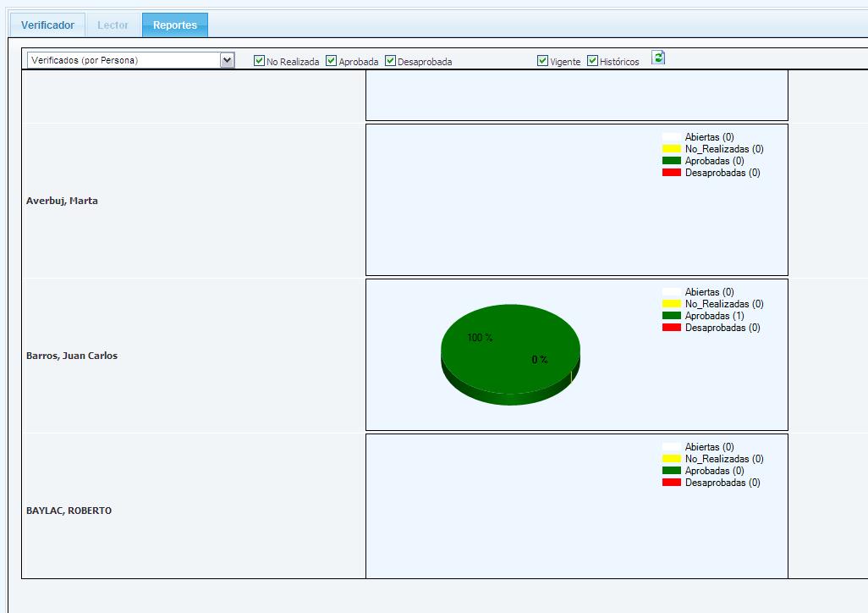The width and height of the screenshot is (868, 613).
Task: Click yellow No_Realizadas swatch in BAYLAC legend
Action: point(672,458)
